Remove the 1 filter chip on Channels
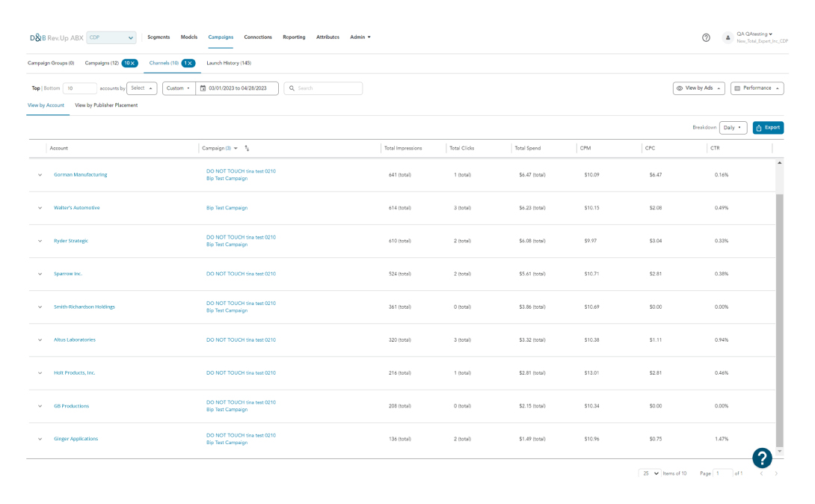This screenshot has height=504, width=815. (x=188, y=64)
